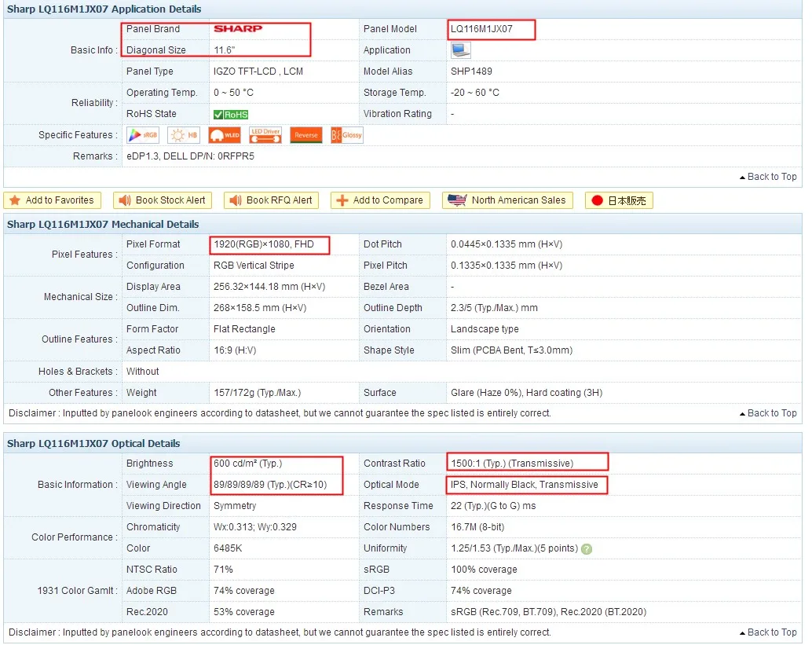The height and width of the screenshot is (645, 812).
Task: Click Add to Compare button
Action: point(380,200)
